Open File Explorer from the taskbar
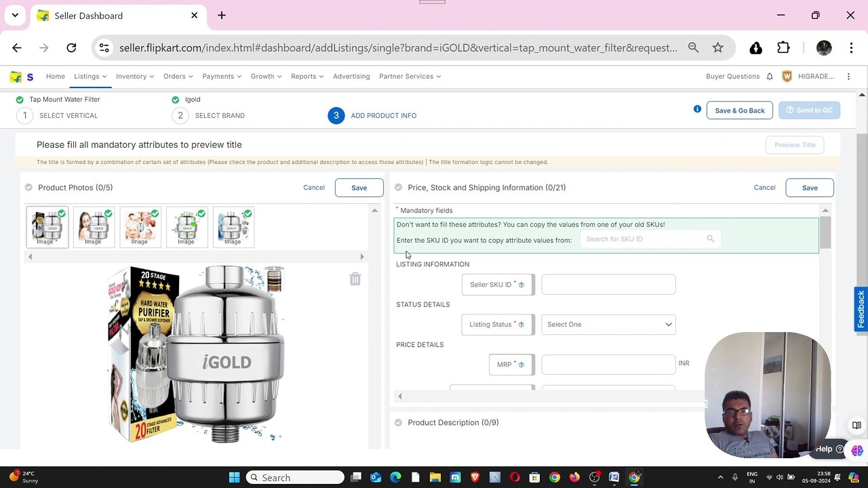 435,477
